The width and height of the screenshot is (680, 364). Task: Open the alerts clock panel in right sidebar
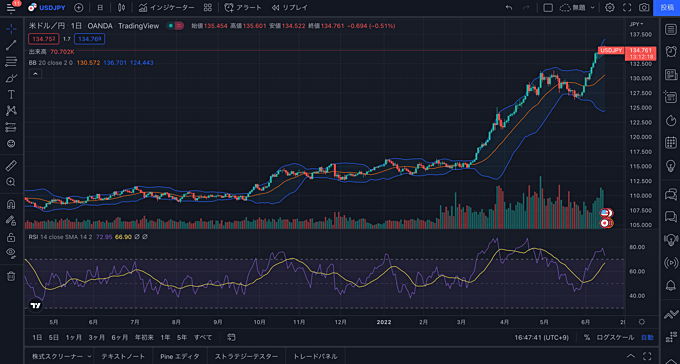click(x=670, y=51)
